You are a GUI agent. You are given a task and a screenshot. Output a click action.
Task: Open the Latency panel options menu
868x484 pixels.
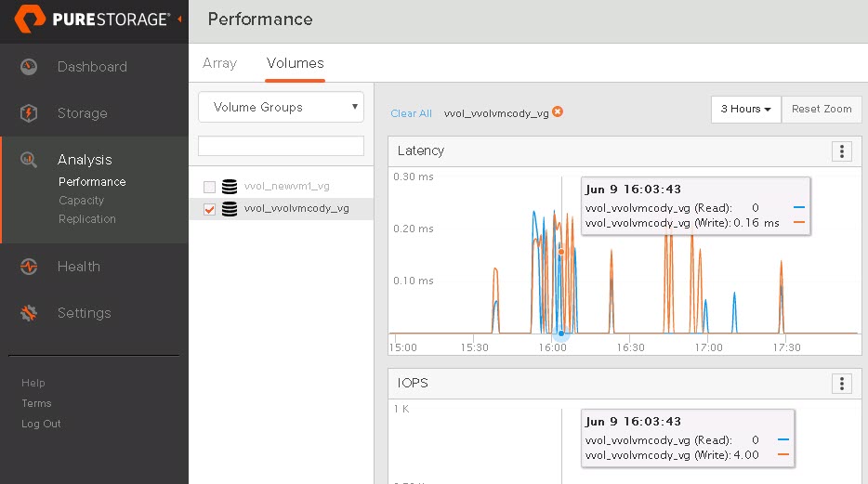click(841, 151)
